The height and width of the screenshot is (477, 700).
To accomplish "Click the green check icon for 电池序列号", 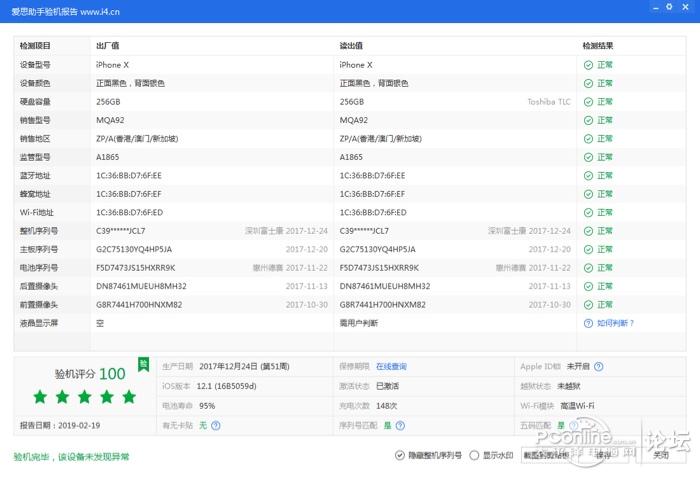I will [588, 268].
